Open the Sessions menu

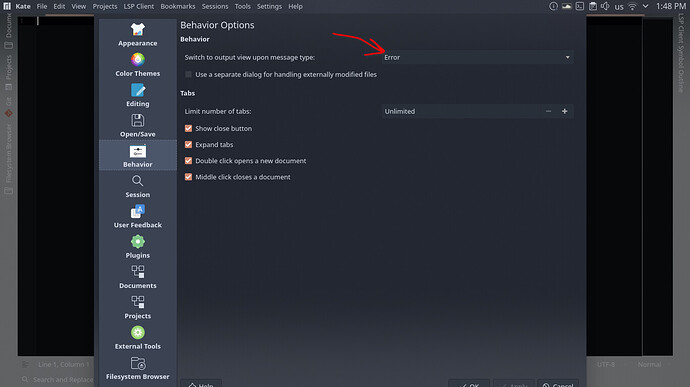[215, 6]
